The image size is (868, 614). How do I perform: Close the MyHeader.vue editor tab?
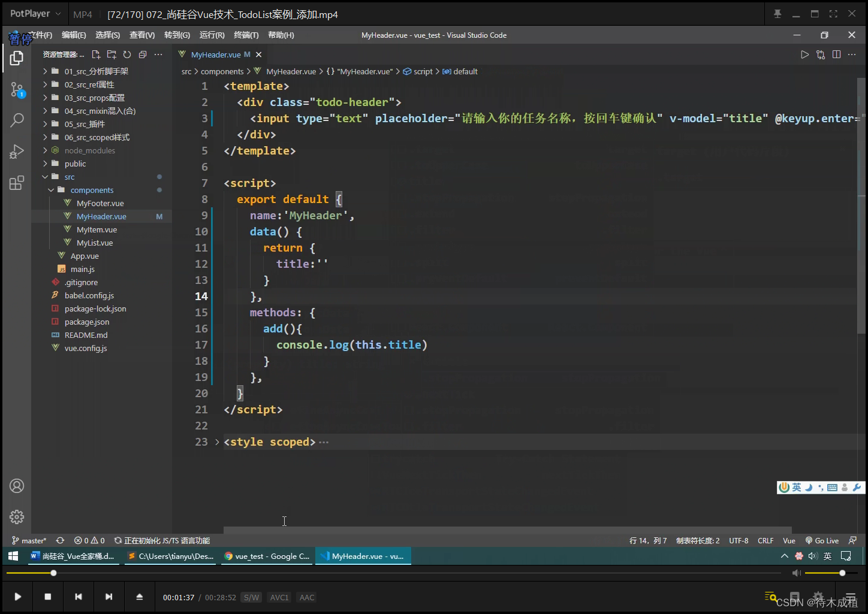pyautogui.click(x=259, y=55)
